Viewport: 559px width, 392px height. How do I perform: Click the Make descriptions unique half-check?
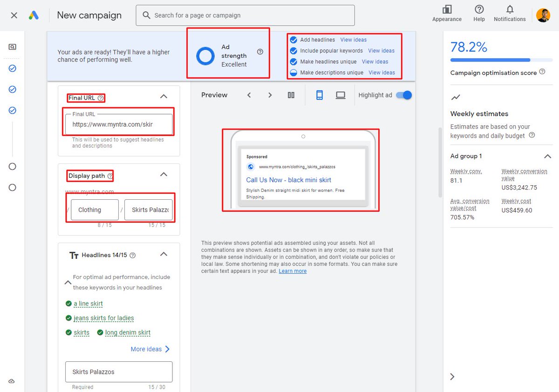point(293,73)
